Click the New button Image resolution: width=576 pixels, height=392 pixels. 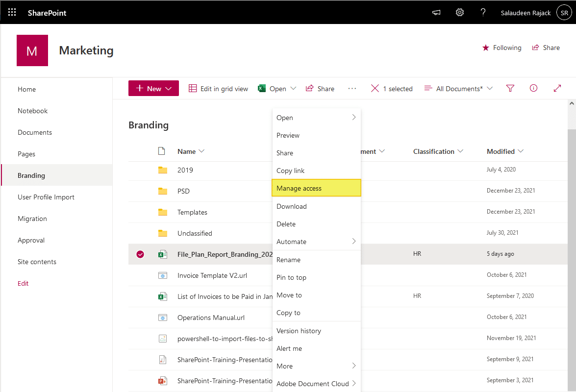tap(153, 89)
